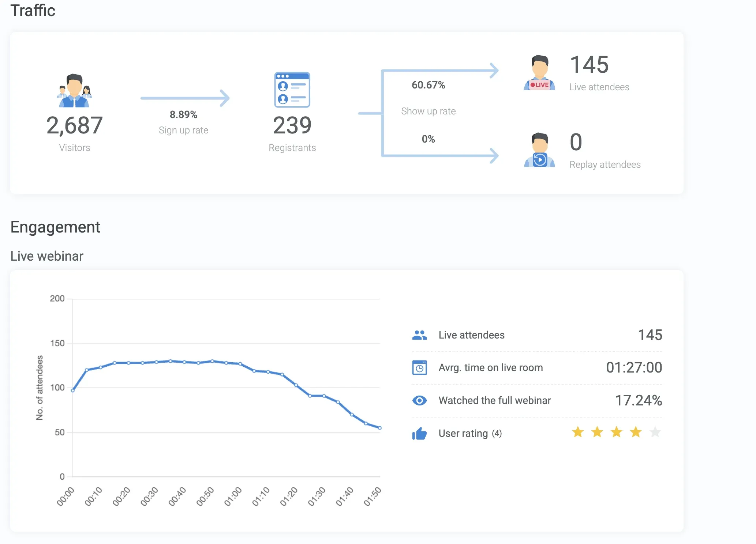Viewport: 756px width, 544px height.
Task: Click the eye icon for watched full webinar
Action: coord(419,400)
